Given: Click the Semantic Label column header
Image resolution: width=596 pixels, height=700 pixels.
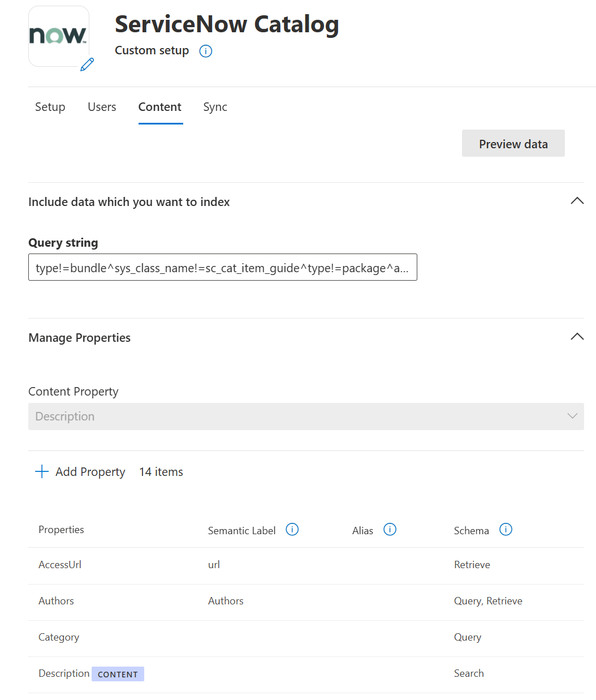Looking at the screenshot, I should pyautogui.click(x=241, y=531).
